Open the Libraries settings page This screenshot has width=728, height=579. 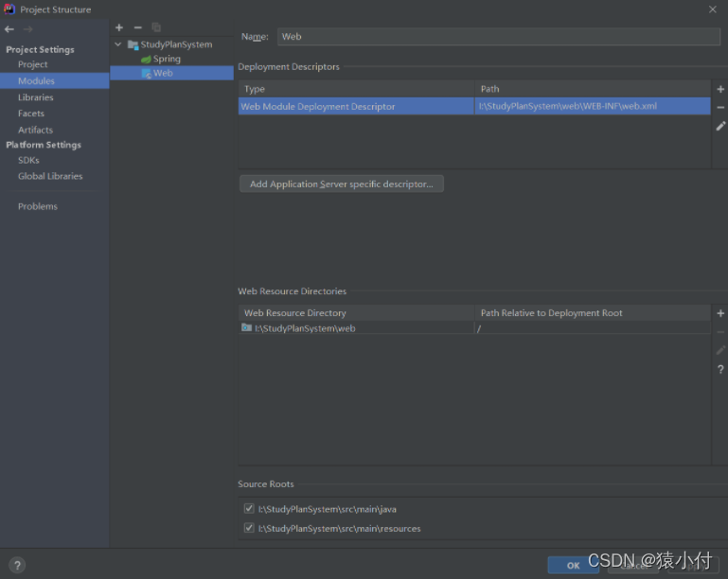pos(36,97)
